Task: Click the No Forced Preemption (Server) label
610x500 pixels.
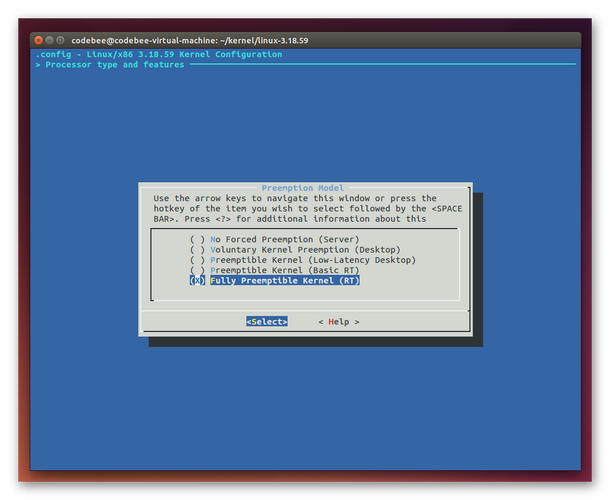Action: (284, 239)
